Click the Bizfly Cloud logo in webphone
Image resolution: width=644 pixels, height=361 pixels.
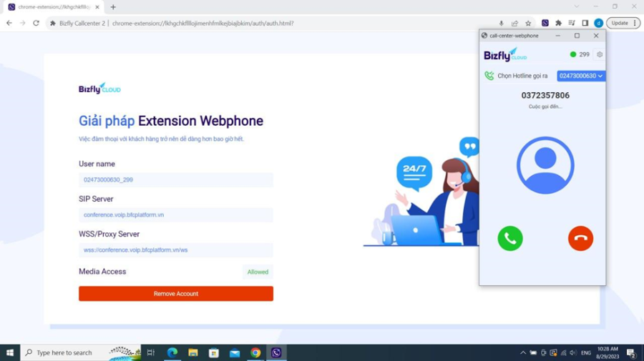[505, 54]
